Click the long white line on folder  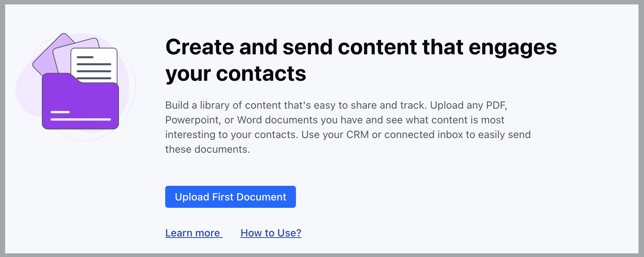(81, 119)
